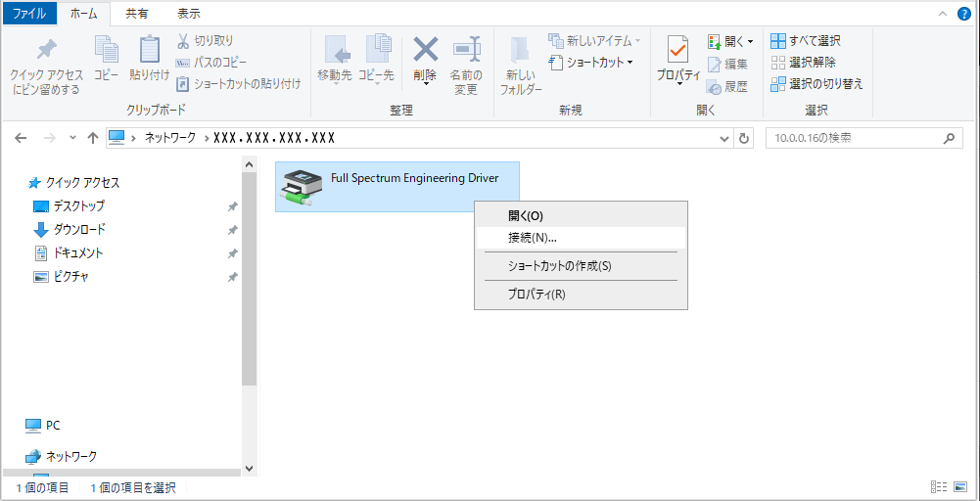
Task: Choose ショートカットの作成(S) from context menu
Action: [x=581, y=266]
